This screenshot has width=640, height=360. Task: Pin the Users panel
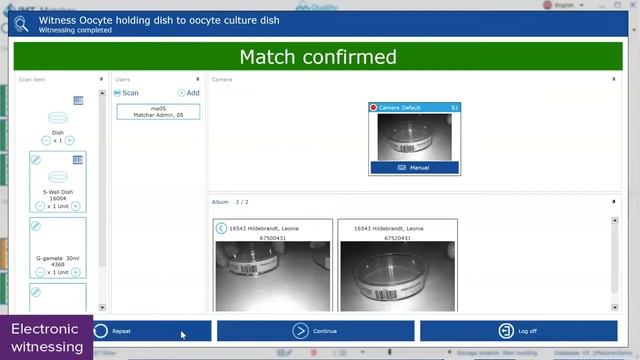point(198,79)
